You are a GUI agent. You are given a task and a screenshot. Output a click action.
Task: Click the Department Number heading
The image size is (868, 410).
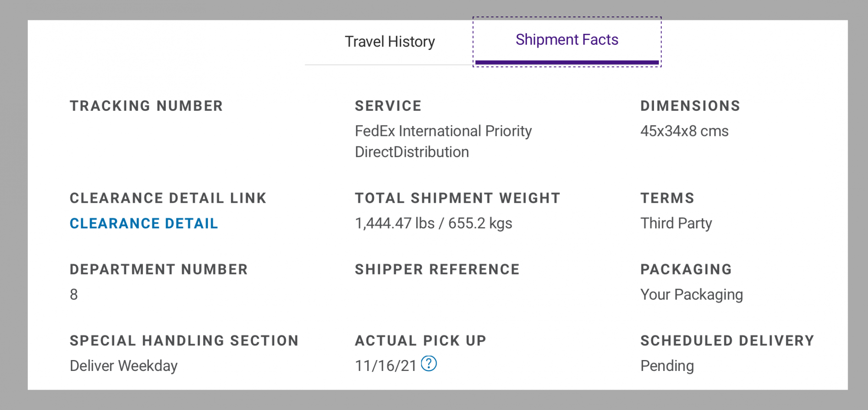coord(158,269)
